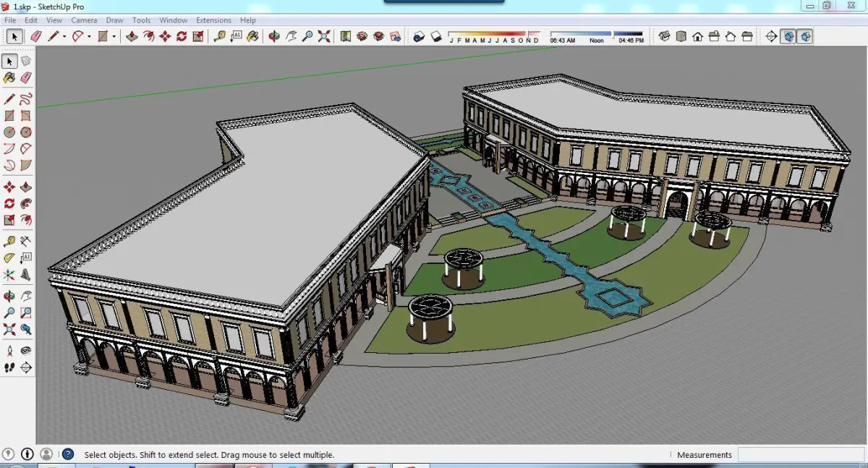Select the Line pencil tool in top toolbar
868x468 pixels.
53,36
